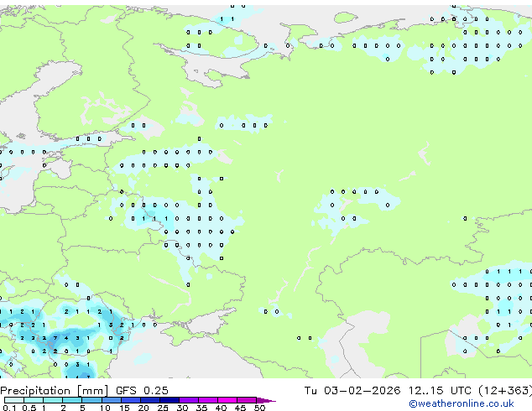Pick the legend color between 15 and 20

(x=131, y=400)
